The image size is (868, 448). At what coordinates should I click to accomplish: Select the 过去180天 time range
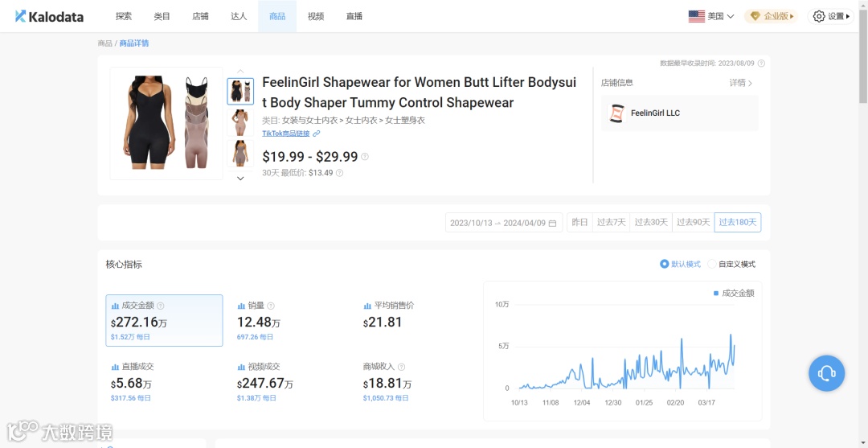tap(737, 223)
